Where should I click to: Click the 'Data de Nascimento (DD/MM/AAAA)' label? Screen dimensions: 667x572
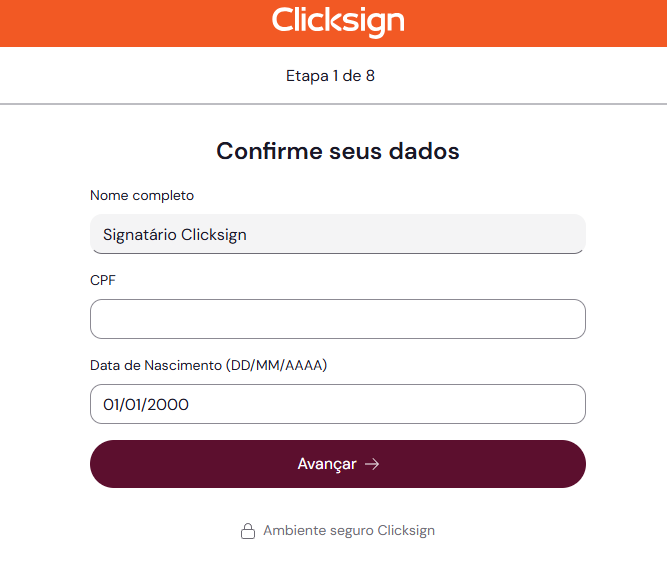[208, 365]
